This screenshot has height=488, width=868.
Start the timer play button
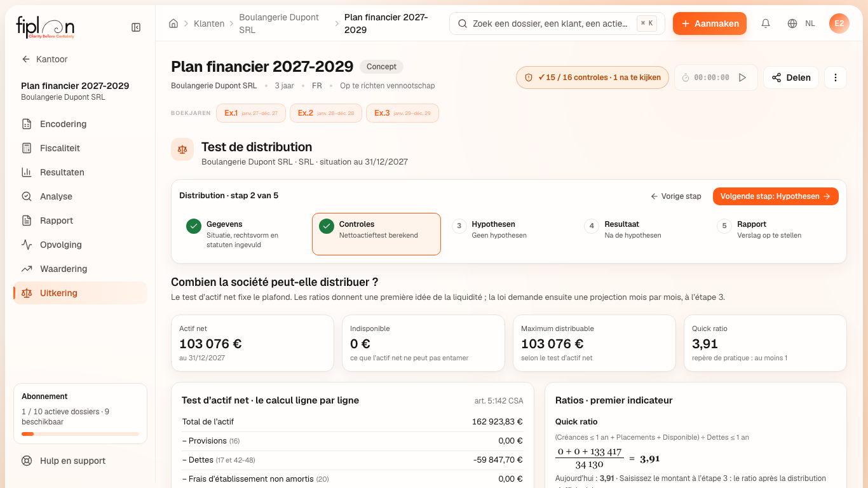[742, 78]
